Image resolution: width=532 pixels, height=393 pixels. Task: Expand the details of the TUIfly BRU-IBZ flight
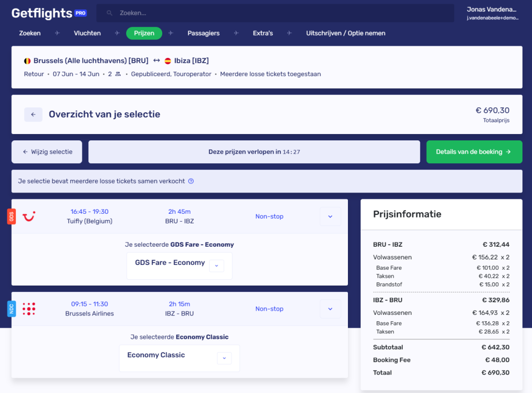click(330, 216)
